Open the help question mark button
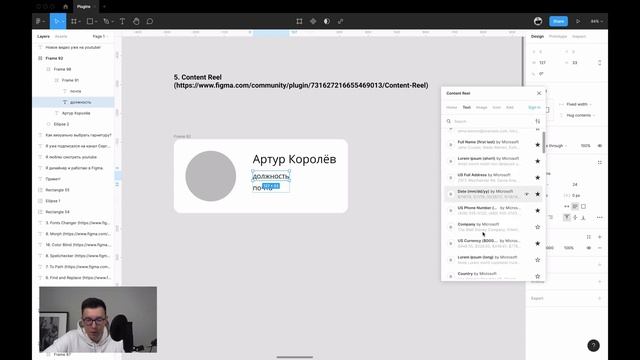 (x=593, y=345)
